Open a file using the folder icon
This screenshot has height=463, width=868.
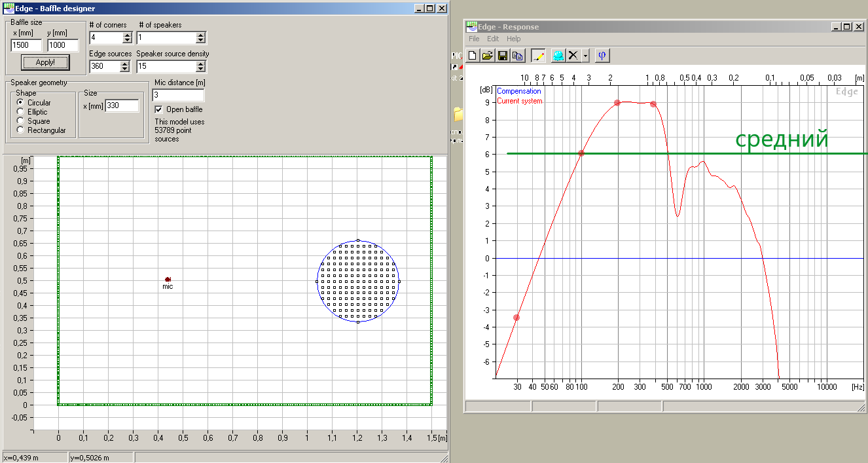488,56
